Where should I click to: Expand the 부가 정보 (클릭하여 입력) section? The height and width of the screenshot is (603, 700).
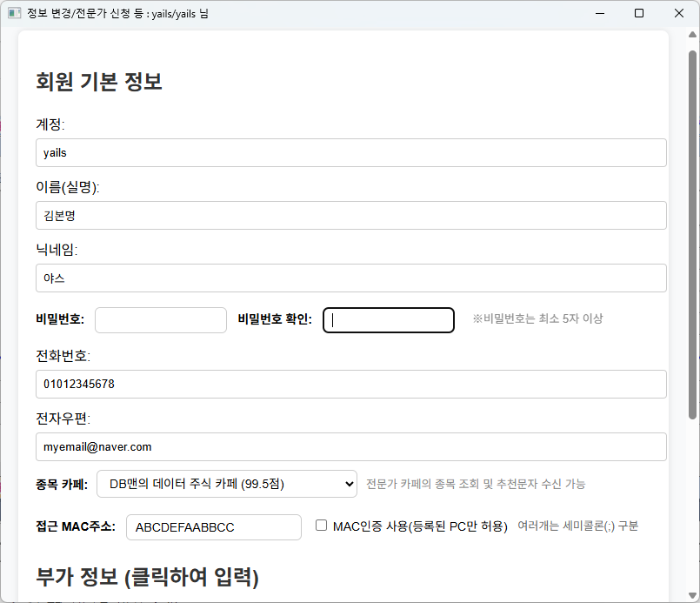147,577
